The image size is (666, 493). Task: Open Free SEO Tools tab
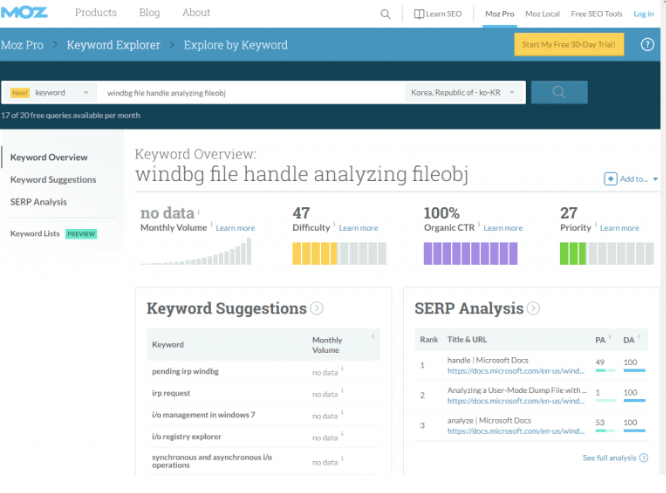[x=596, y=14]
